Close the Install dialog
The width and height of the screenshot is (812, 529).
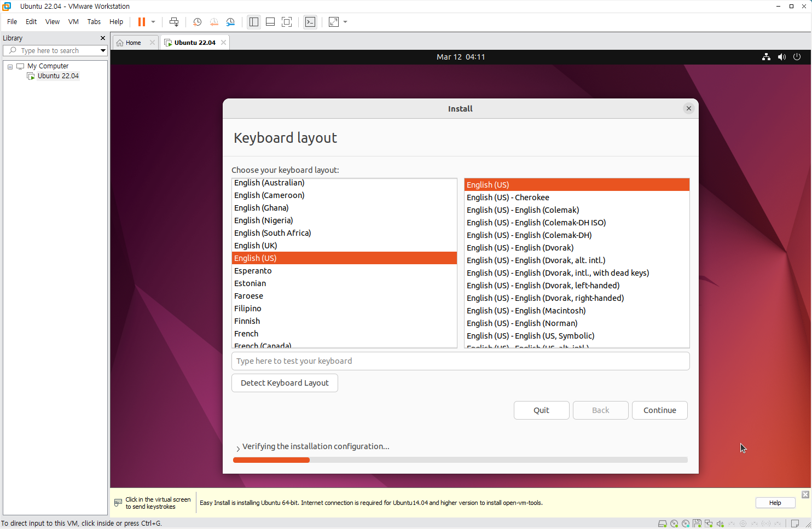(x=689, y=108)
